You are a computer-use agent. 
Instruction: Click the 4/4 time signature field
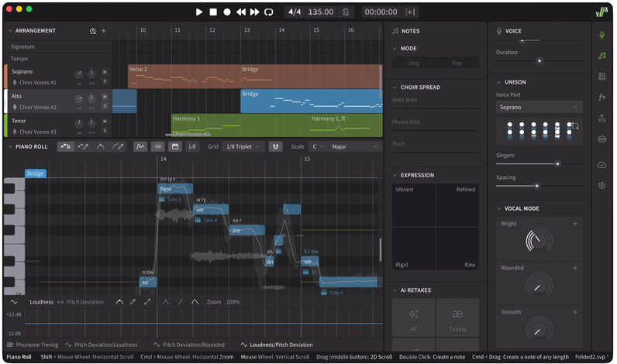(295, 12)
